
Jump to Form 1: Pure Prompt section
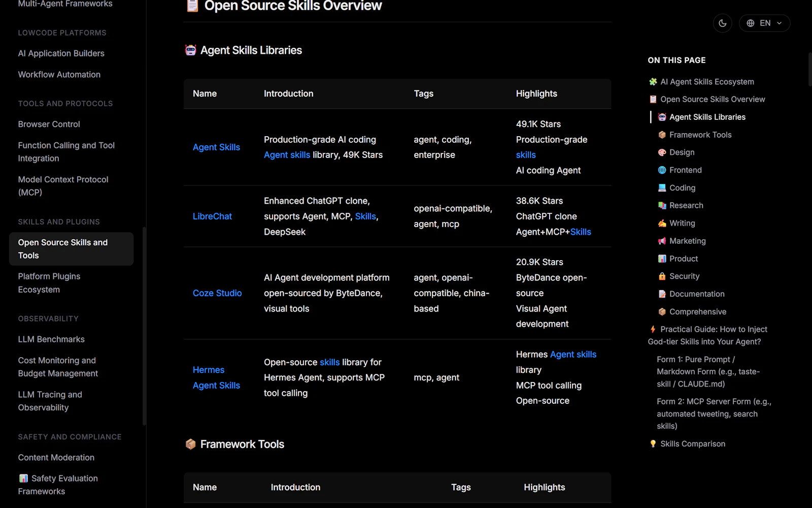(x=708, y=372)
